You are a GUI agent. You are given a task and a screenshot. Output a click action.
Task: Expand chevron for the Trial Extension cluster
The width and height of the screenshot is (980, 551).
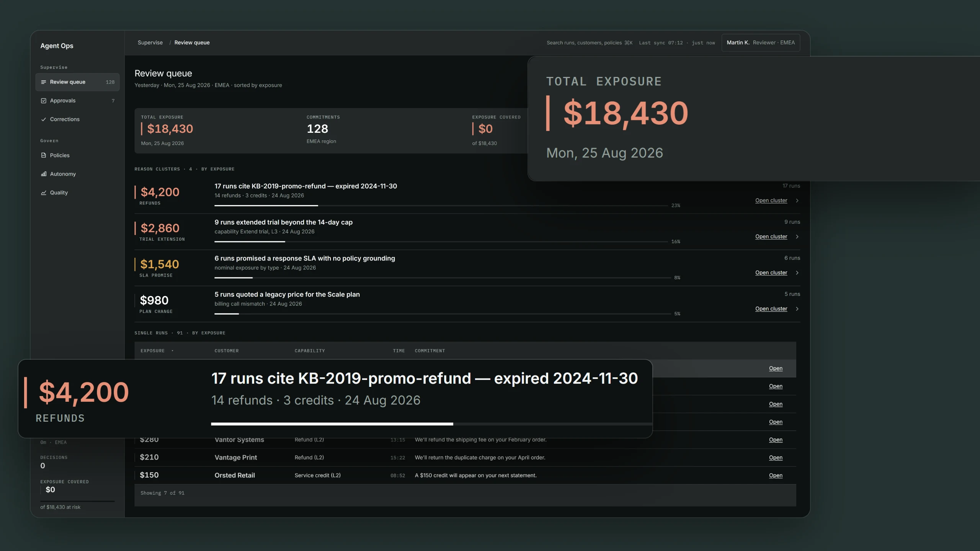(x=797, y=236)
